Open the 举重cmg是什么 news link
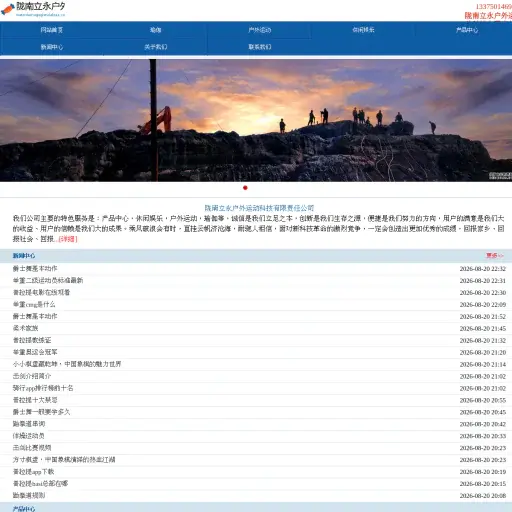 click(34, 304)
